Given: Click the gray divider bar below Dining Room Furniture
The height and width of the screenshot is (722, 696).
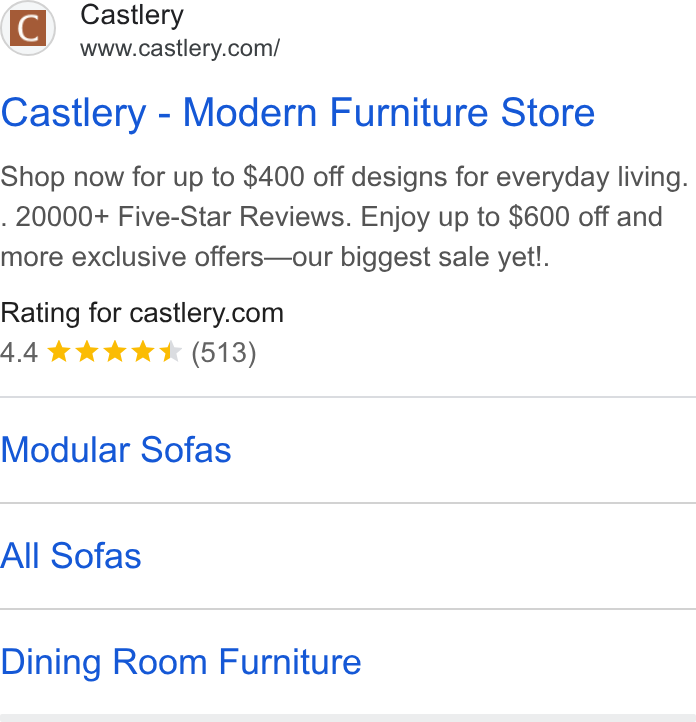Looking at the screenshot, I should click(348, 718).
